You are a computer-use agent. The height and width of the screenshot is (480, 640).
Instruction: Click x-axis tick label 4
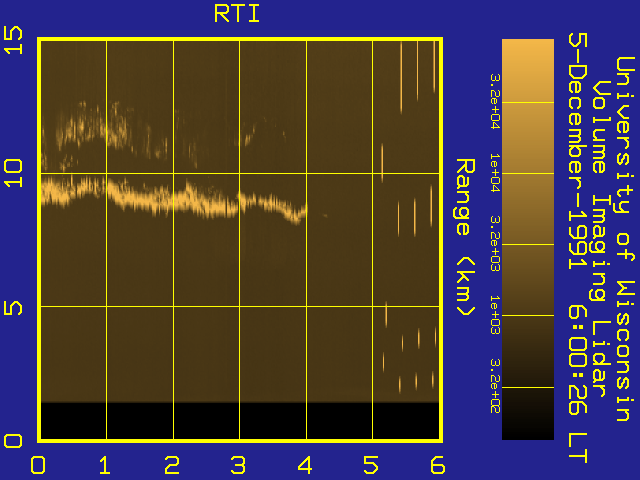coord(305,465)
